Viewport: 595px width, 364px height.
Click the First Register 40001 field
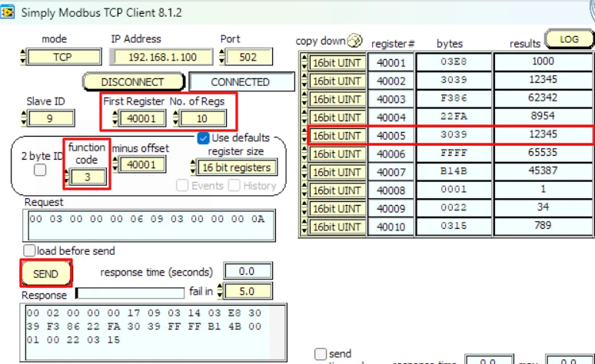pyautogui.click(x=142, y=118)
